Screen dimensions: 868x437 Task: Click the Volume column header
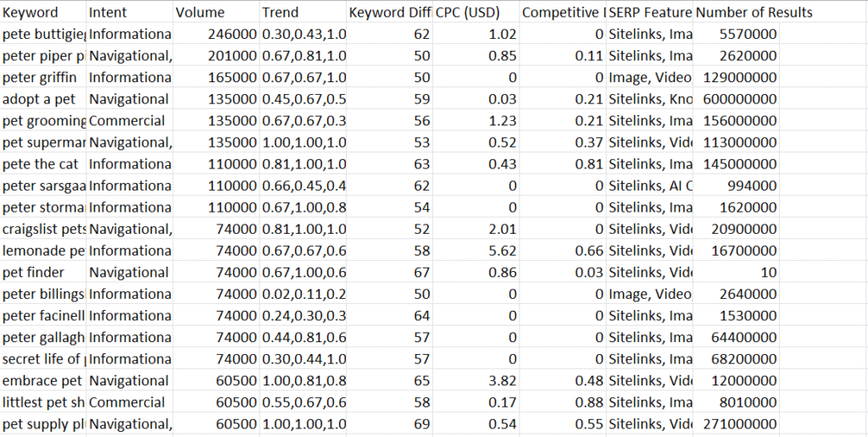[x=215, y=13]
